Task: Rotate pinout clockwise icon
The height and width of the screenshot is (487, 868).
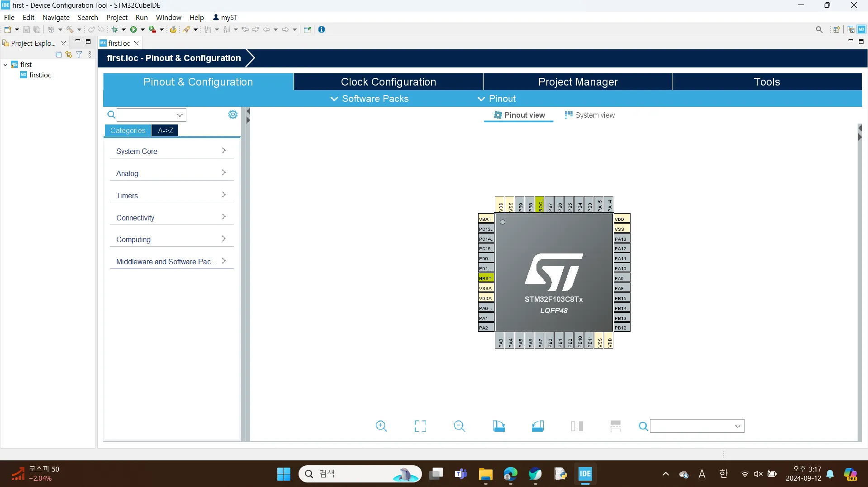Action: [x=498, y=426]
